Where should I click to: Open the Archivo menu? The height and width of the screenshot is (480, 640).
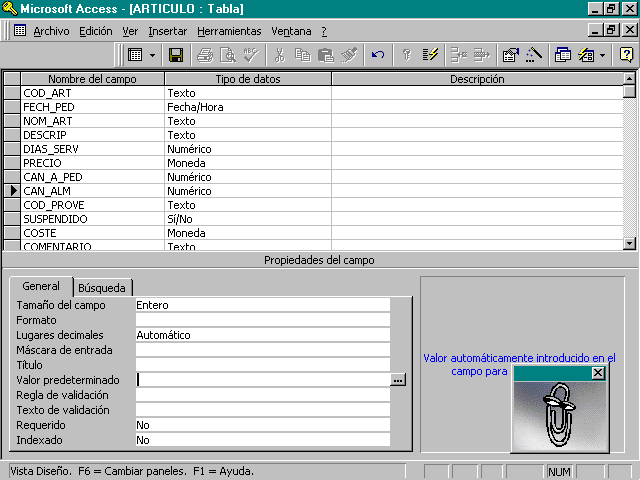click(51, 31)
